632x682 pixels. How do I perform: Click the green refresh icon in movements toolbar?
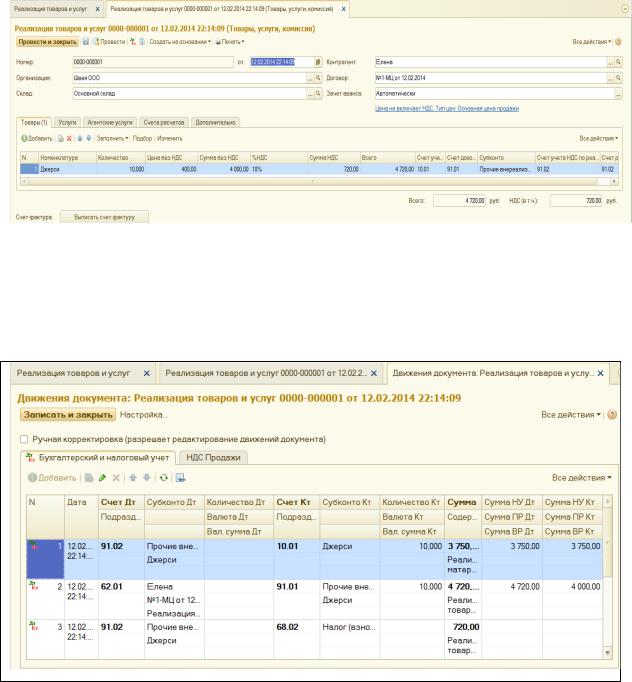pos(164,478)
